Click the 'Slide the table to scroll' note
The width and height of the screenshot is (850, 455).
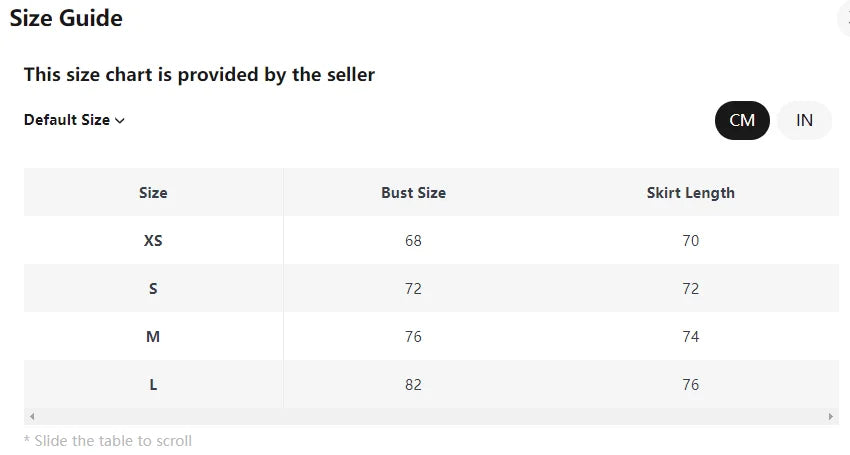tap(108, 441)
